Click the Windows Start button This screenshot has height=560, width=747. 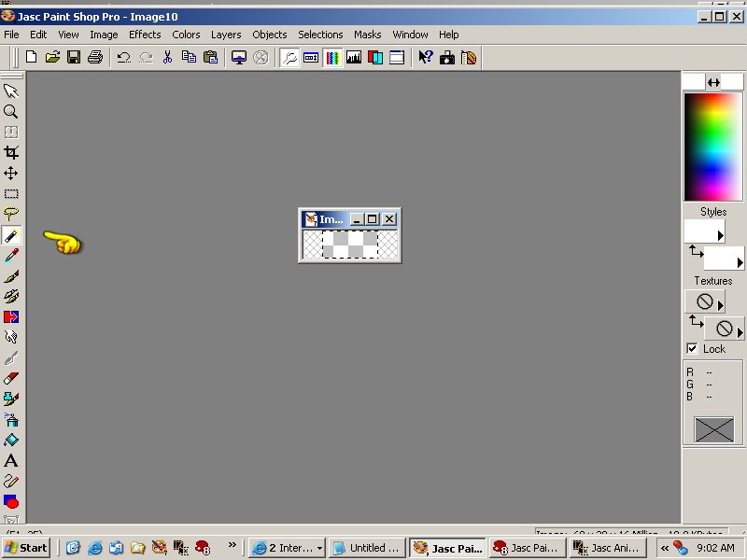[x=26, y=548]
